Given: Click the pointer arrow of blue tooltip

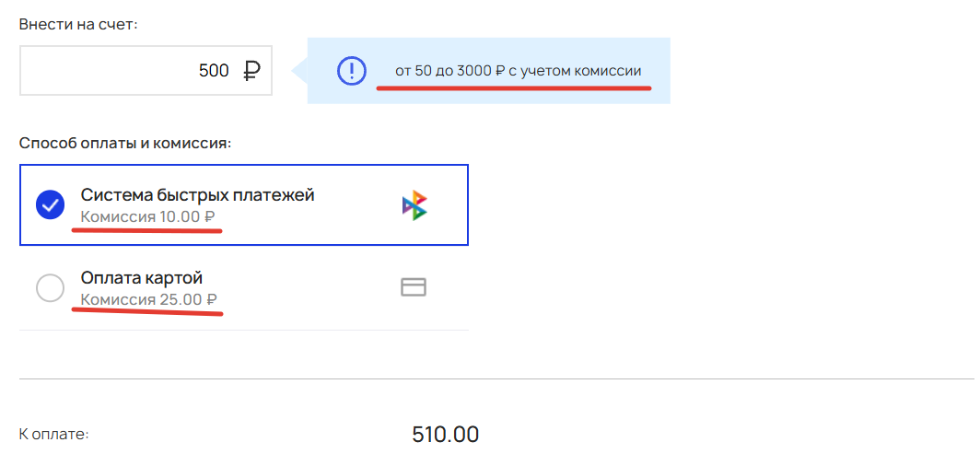Looking at the screenshot, I should [300, 71].
